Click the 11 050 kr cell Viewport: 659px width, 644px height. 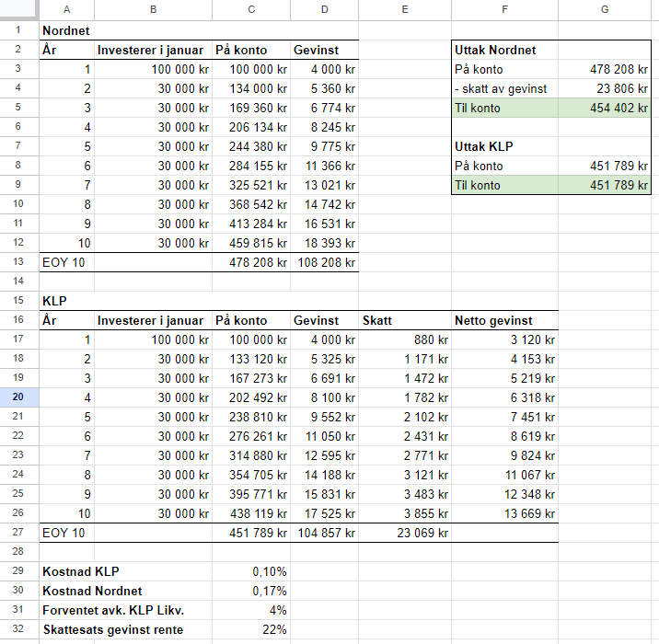(x=325, y=436)
